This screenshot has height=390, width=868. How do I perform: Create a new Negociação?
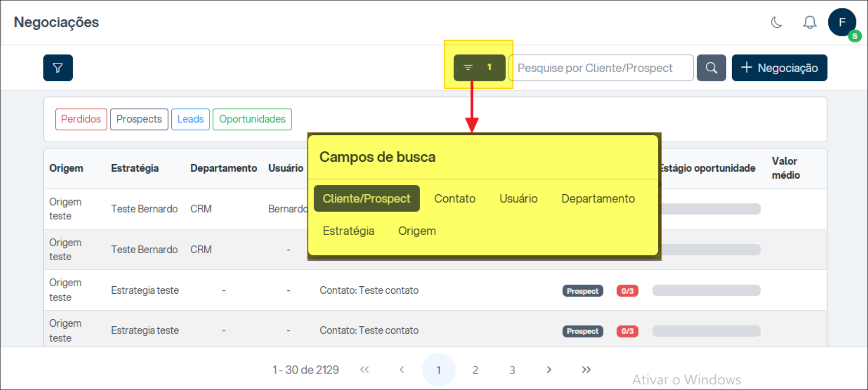point(779,68)
